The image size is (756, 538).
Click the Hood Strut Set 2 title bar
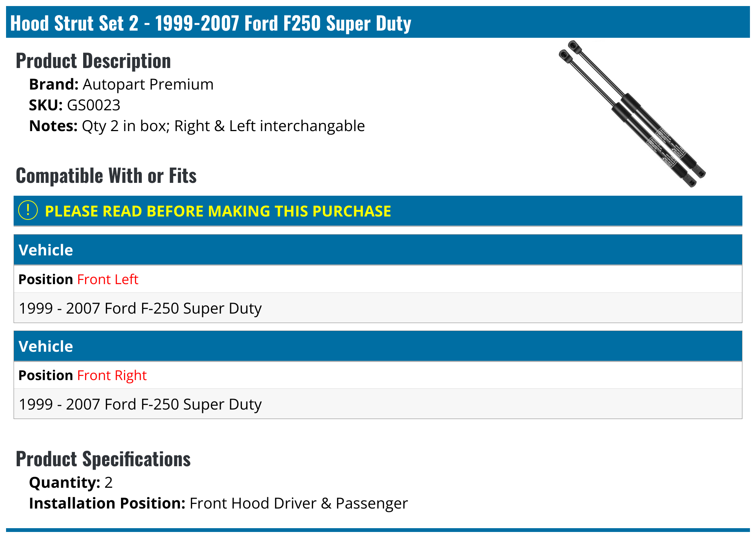tap(210, 23)
